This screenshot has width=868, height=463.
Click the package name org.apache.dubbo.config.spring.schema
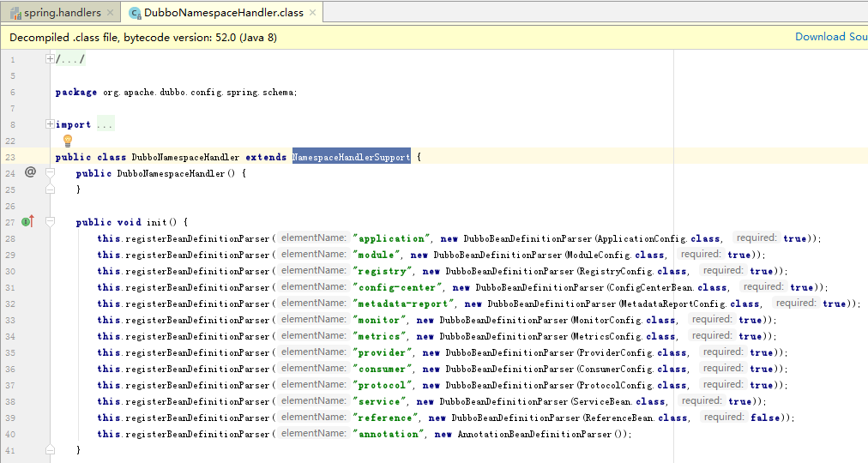click(200, 92)
